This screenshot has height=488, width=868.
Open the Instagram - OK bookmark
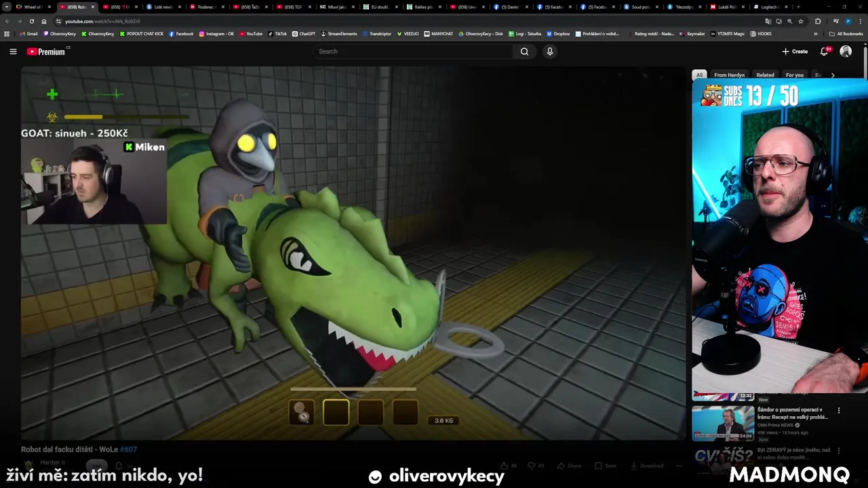coord(216,33)
